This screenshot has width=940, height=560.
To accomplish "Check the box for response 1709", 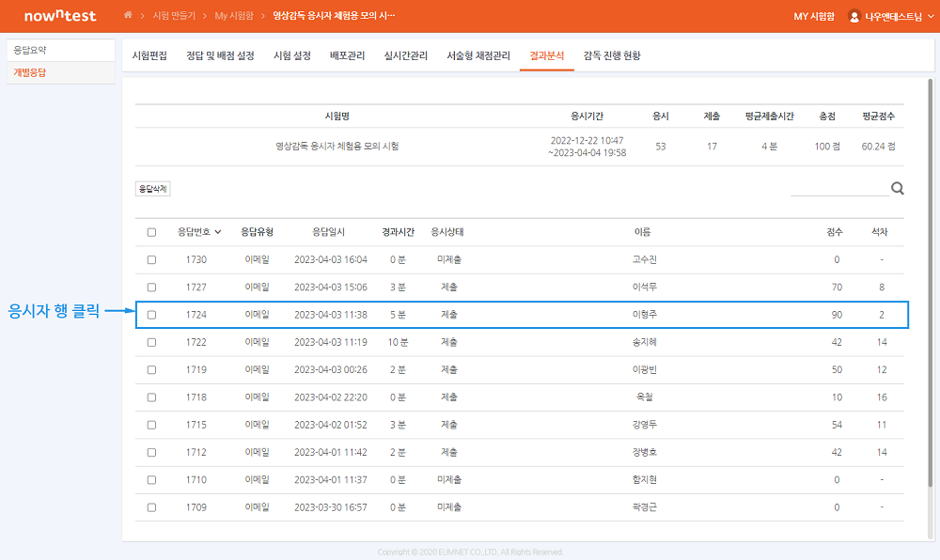I will click(x=151, y=508).
